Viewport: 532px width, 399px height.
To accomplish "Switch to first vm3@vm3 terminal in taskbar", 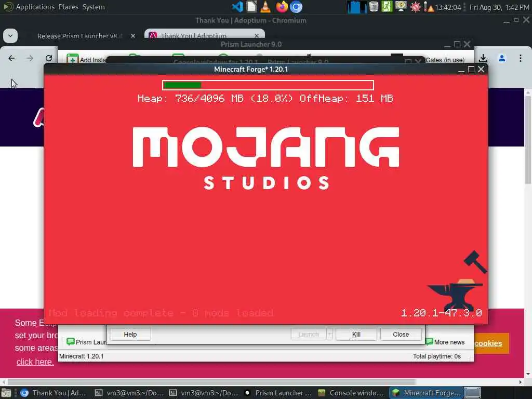I will tap(129, 393).
